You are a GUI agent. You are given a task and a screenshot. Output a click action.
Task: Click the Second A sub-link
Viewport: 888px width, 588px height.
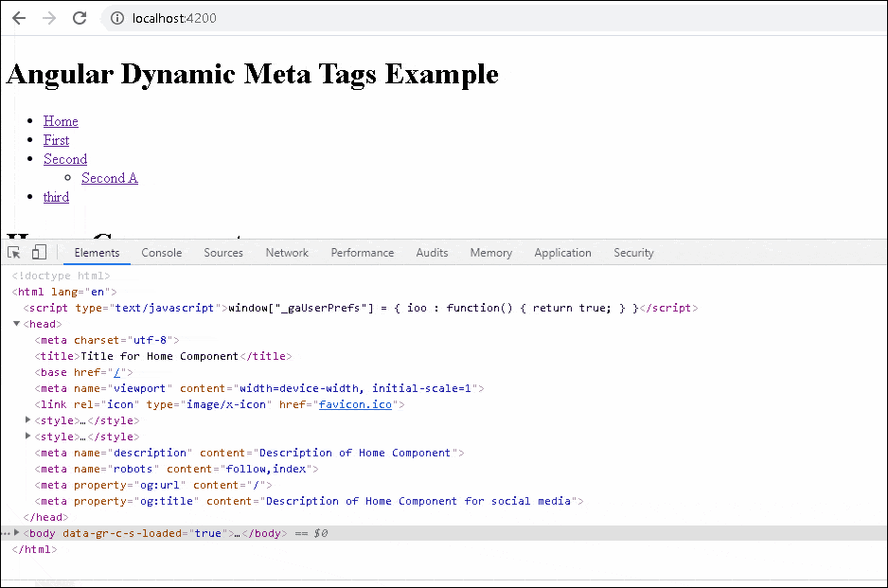pos(109,178)
